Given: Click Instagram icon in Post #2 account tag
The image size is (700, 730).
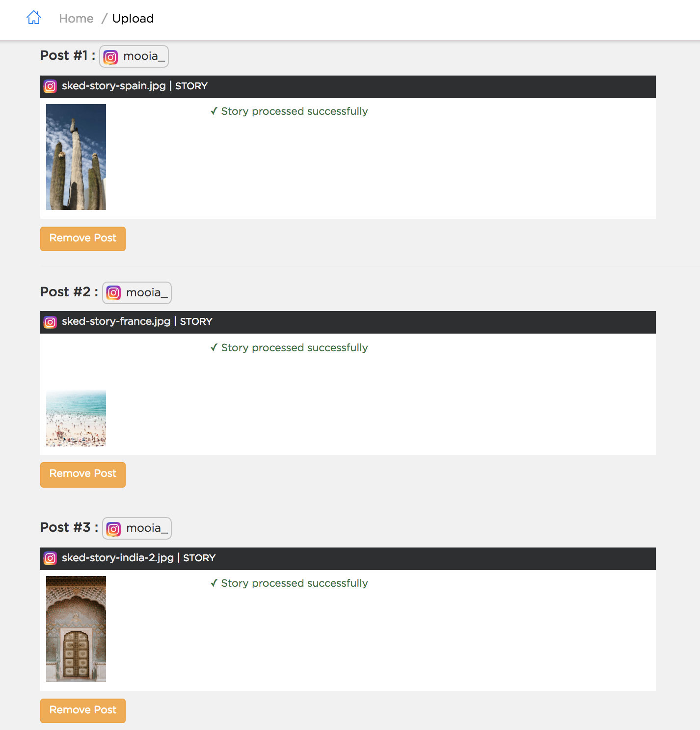Looking at the screenshot, I should (113, 293).
